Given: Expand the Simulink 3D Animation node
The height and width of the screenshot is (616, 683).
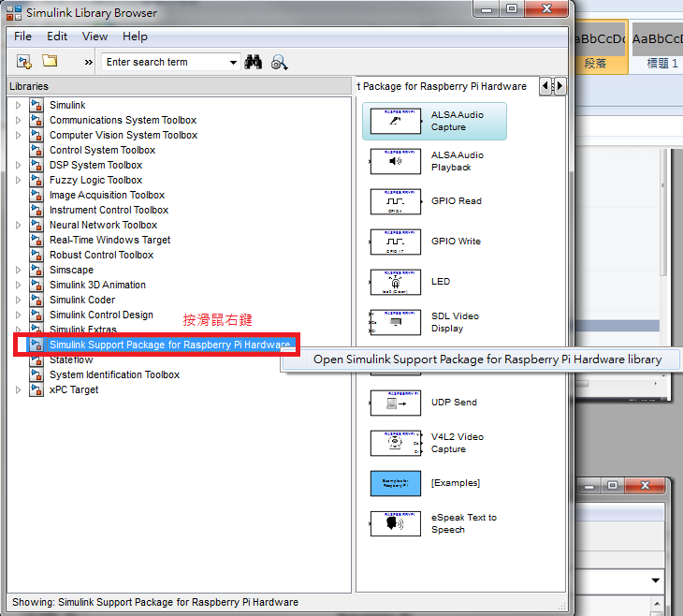Looking at the screenshot, I should 19,286.
